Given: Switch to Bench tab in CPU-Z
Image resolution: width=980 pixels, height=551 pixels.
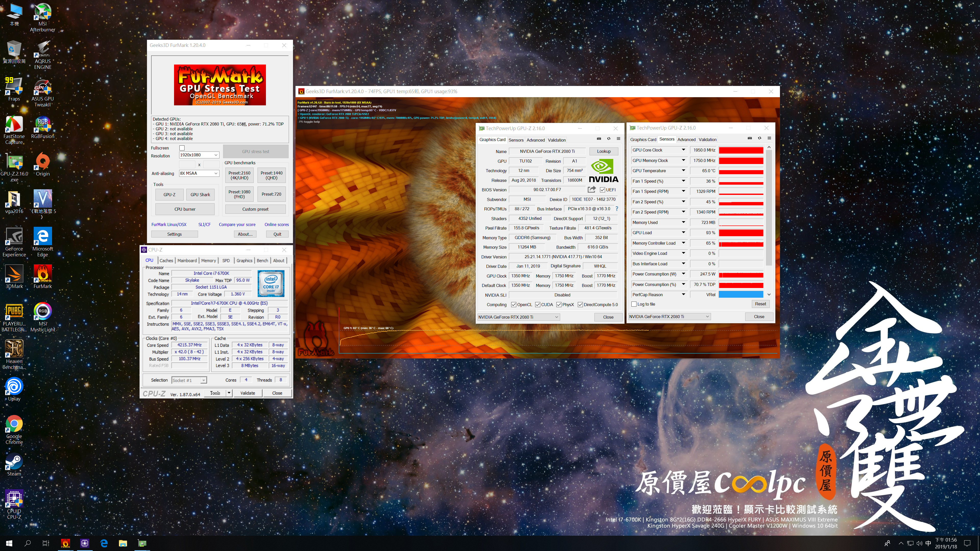Looking at the screenshot, I should [262, 260].
